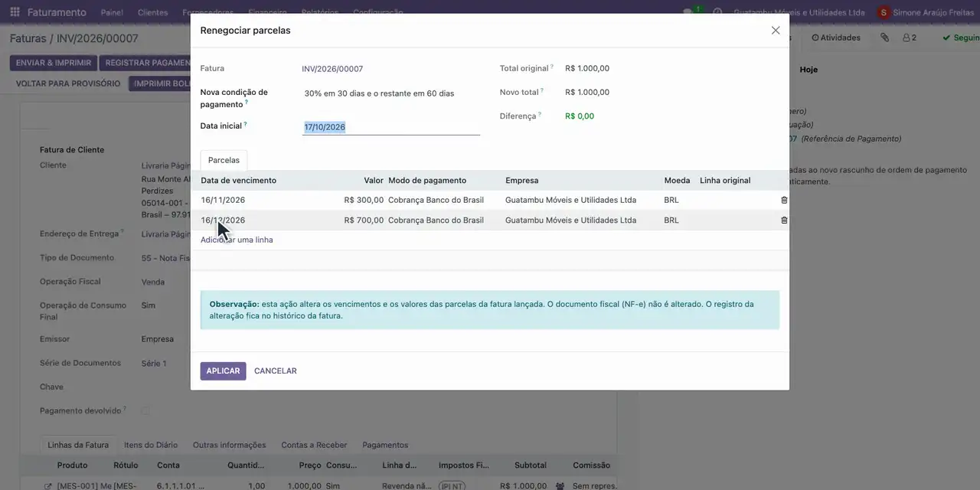Show help tooltip for Total original
Viewport: 980px width, 490px height.
551,66
